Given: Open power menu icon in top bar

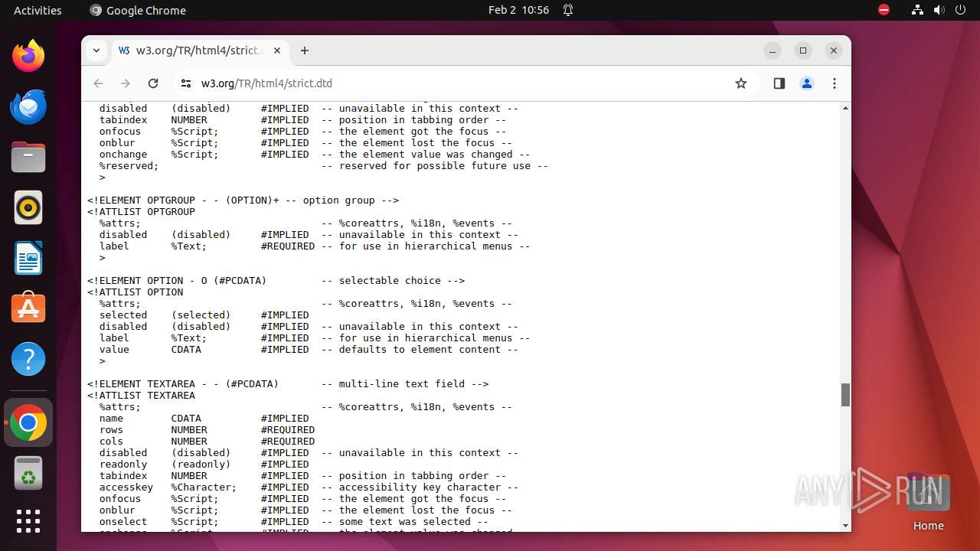Looking at the screenshot, I should pyautogui.click(x=961, y=10).
